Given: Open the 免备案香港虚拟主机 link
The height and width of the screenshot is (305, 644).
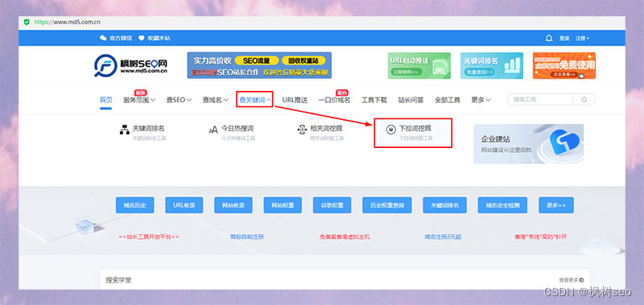Looking at the screenshot, I should 345,237.
